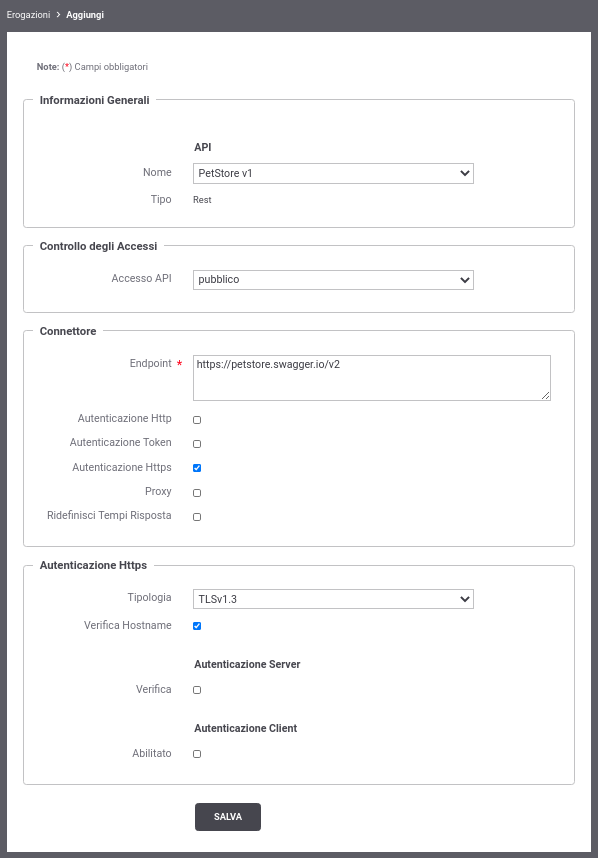Tick the Proxy checkbox

pyautogui.click(x=197, y=492)
